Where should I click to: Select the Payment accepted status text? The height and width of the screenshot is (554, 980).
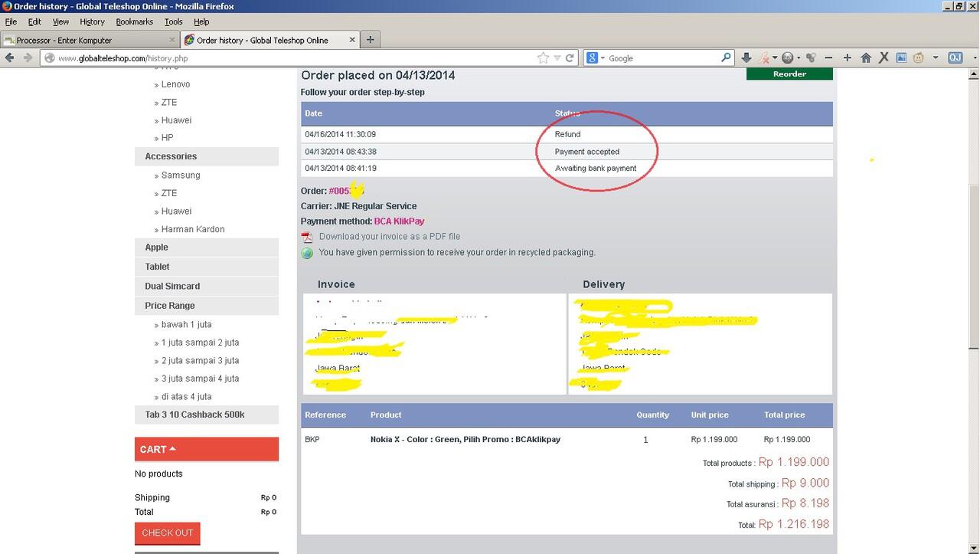pos(587,152)
